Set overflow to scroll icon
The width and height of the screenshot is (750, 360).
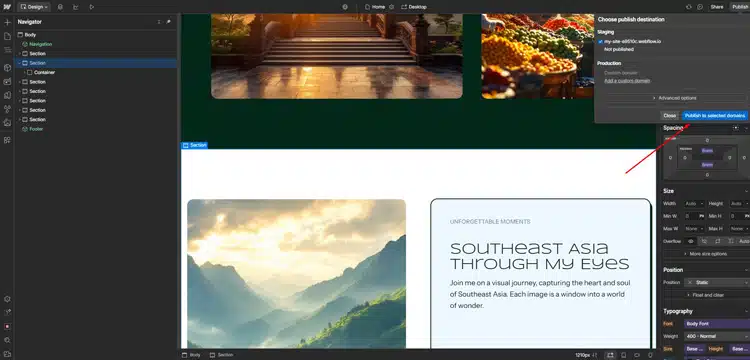coord(717,241)
